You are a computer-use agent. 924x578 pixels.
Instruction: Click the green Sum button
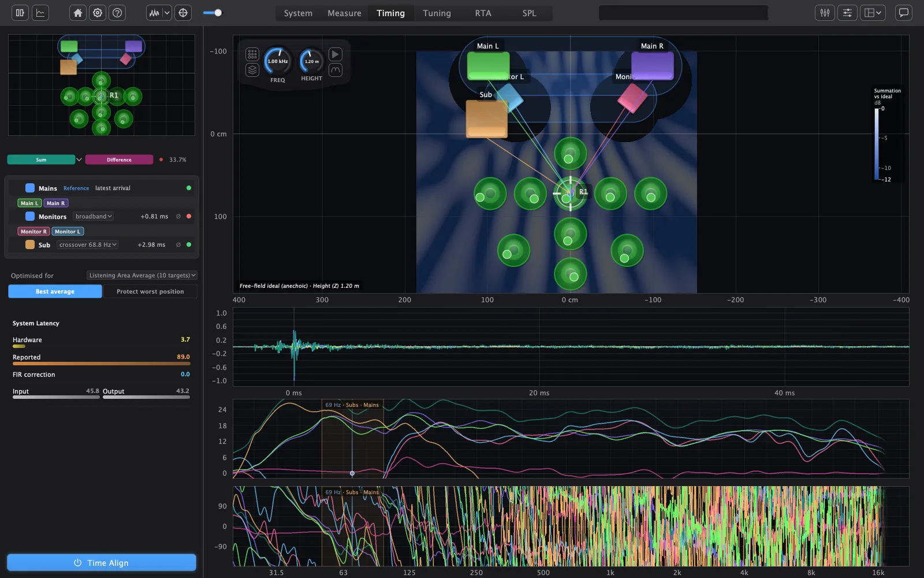(41, 160)
